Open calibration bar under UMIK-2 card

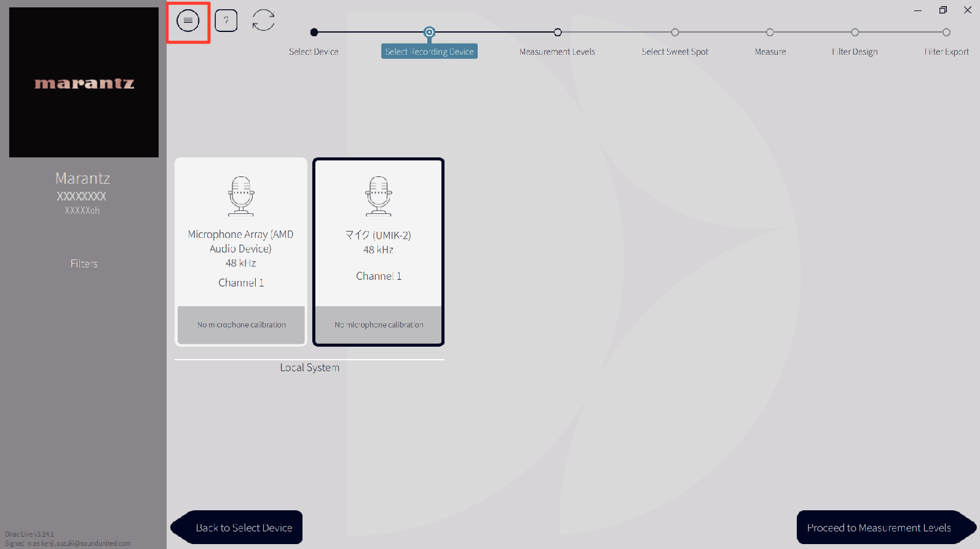pyautogui.click(x=379, y=325)
